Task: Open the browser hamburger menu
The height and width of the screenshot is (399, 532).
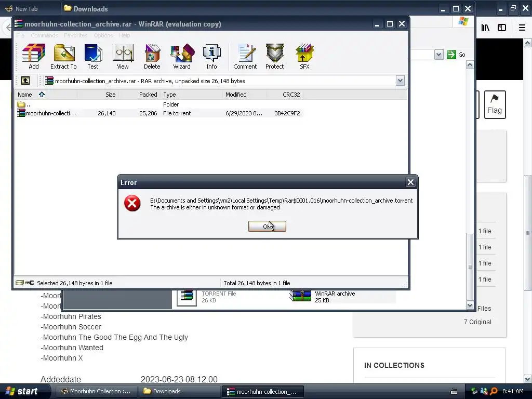Action: pyautogui.click(x=522, y=28)
